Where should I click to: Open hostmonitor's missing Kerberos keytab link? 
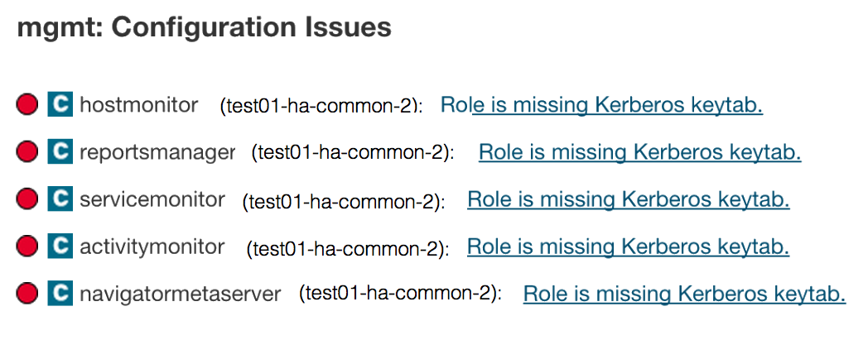(601, 105)
